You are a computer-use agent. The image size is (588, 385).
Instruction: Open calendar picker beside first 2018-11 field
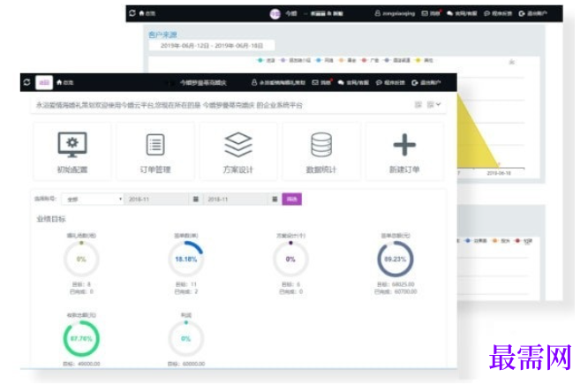pos(196,200)
